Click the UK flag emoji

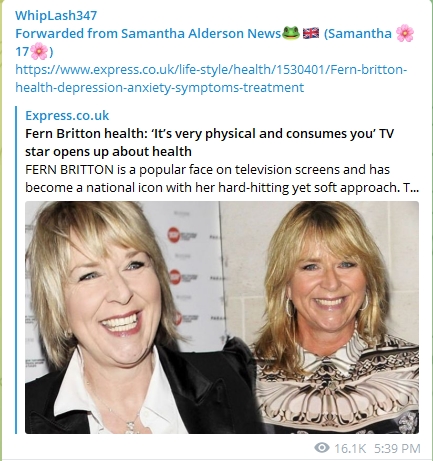311,33
